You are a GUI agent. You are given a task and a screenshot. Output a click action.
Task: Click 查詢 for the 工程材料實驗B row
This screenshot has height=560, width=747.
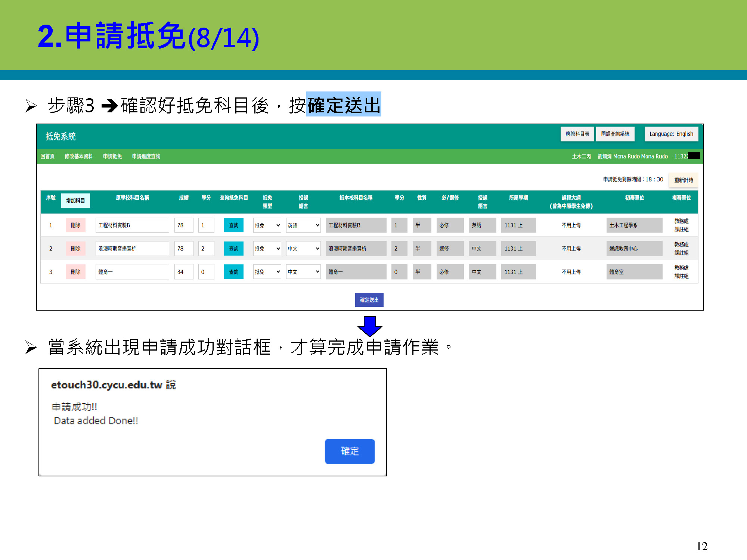(234, 225)
